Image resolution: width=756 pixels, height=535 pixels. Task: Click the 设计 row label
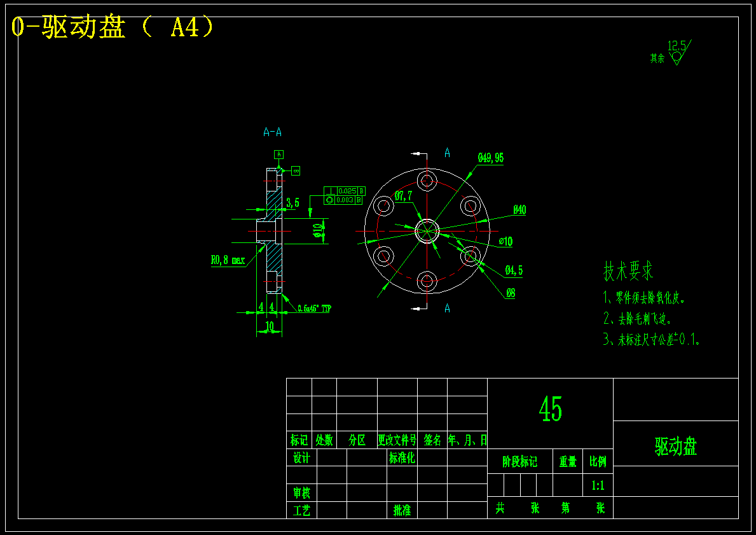[302, 458]
